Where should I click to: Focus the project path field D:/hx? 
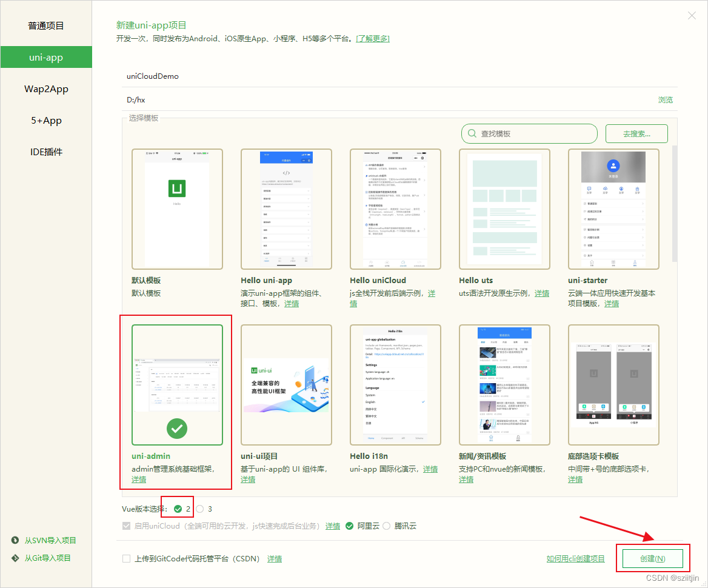tap(389, 100)
